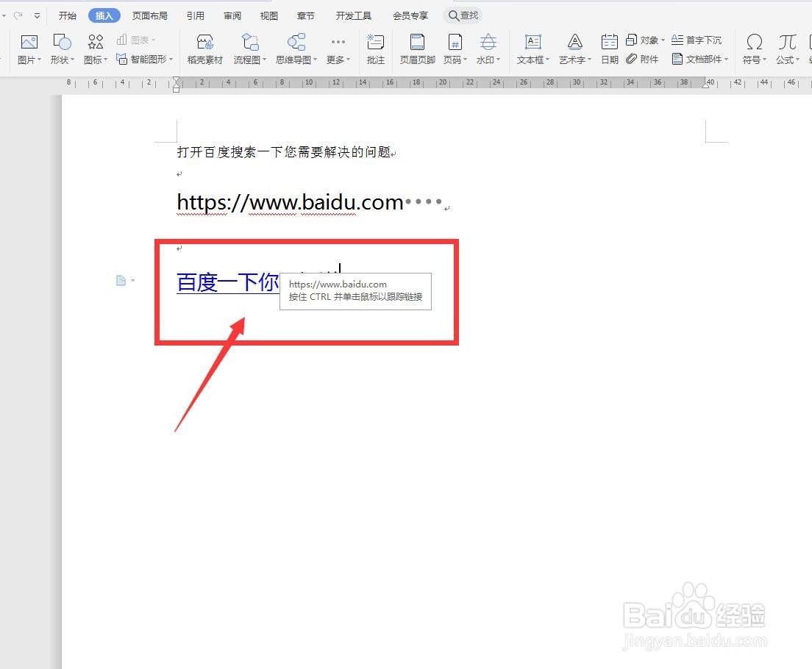Open the 会员专享 tab
Image resolution: width=812 pixels, height=669 pixels.
coord(410,15)
